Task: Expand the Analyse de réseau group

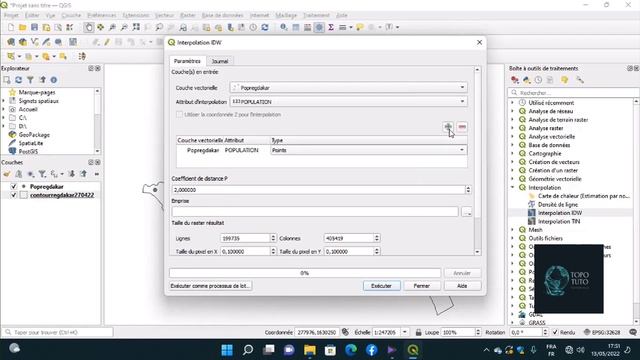Action: [513, 111]
